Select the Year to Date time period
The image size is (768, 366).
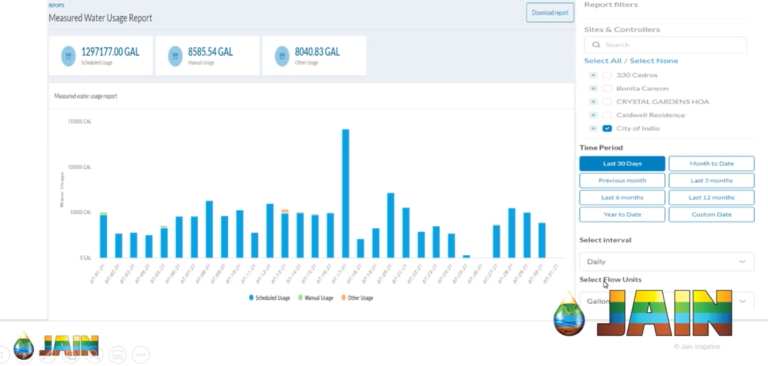[622, 215]
